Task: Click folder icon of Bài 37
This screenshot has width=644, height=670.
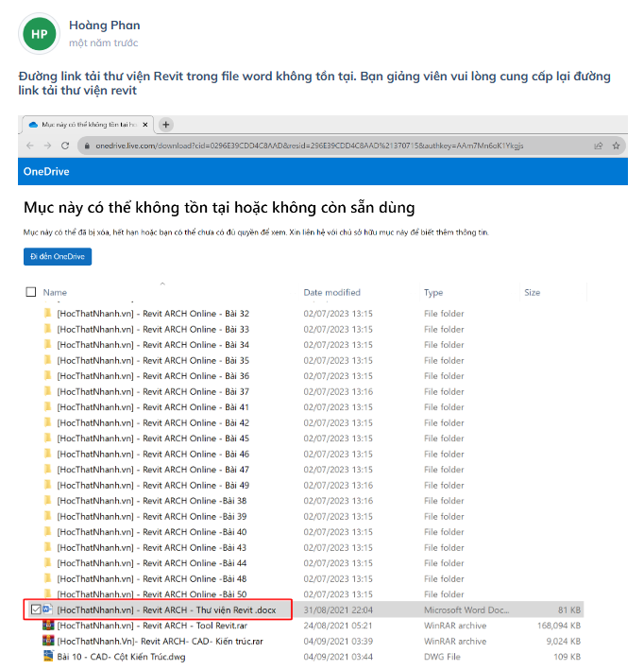Action: pos(48,391)
